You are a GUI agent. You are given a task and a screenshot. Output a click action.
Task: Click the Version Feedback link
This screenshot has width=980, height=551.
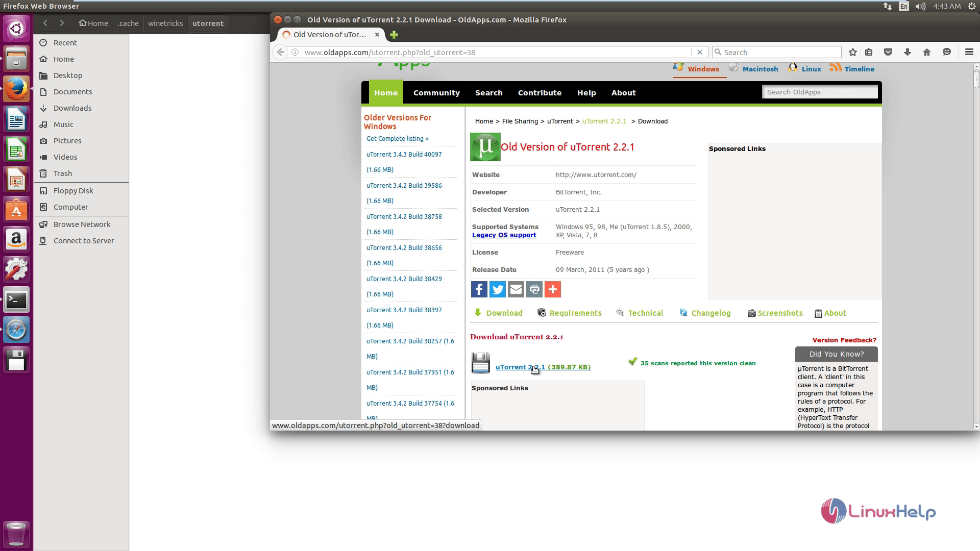(844, 340)
